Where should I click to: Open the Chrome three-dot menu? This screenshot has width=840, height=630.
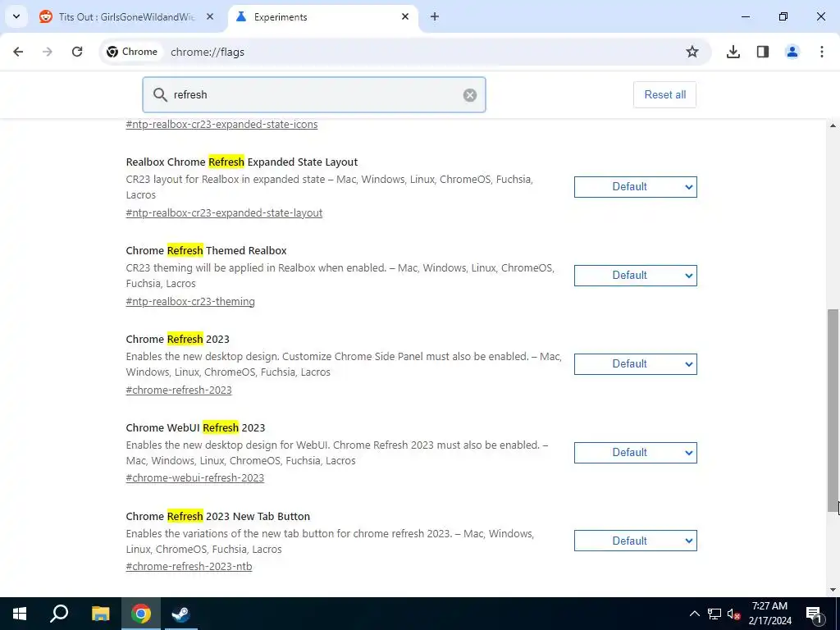pyautogui.click(x=821, y=52)
